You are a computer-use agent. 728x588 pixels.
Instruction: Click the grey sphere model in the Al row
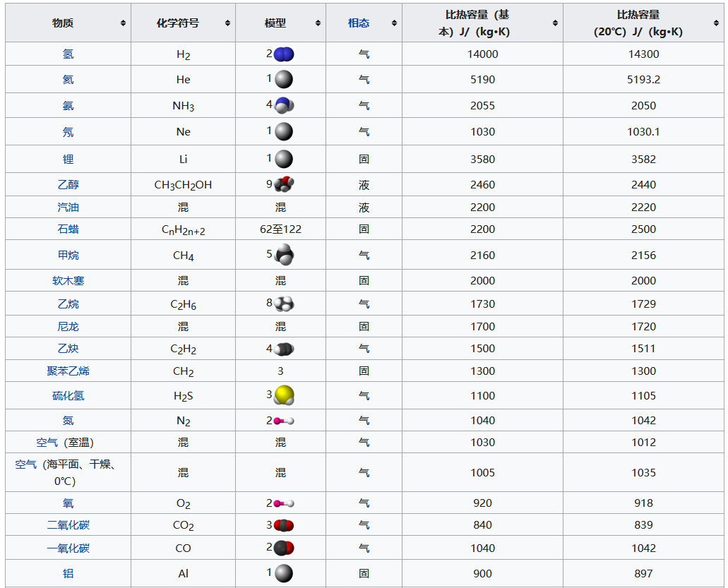click(x=284, y=573)
